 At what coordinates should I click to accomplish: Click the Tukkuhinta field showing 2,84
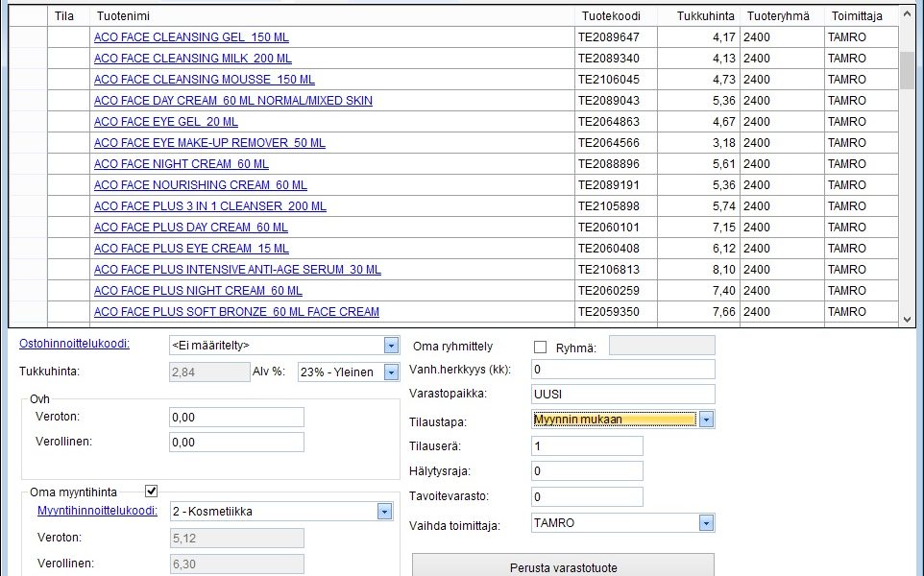click(x=209, y=372)
